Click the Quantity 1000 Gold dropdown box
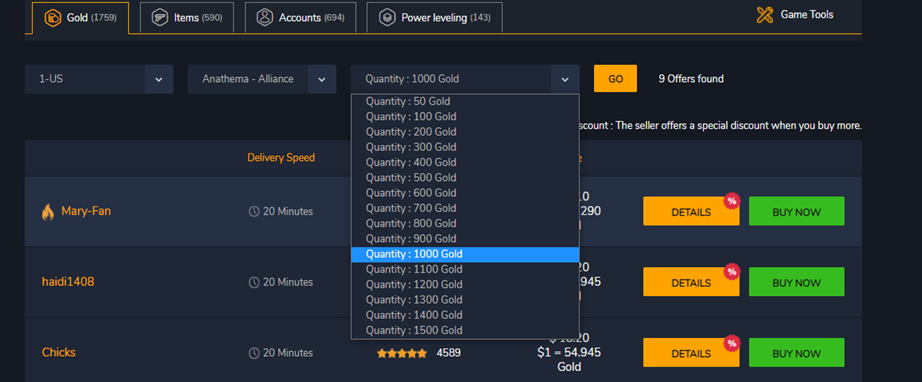This screenshot has width=922, height=382. (465, 79)
